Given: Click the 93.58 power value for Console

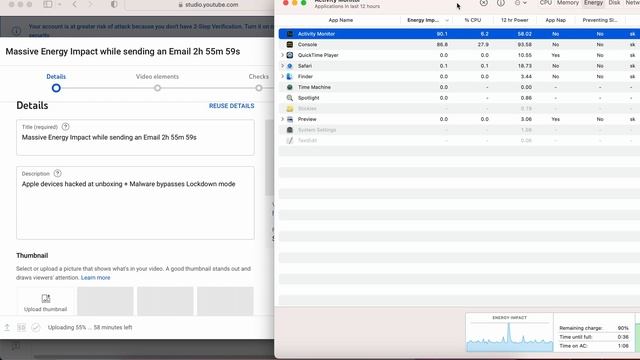Looking at the screenshot, I should click(524, 44).
